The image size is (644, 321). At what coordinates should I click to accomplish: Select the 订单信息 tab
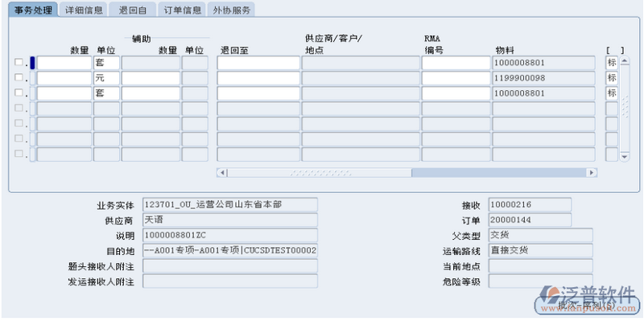(182, 10)
